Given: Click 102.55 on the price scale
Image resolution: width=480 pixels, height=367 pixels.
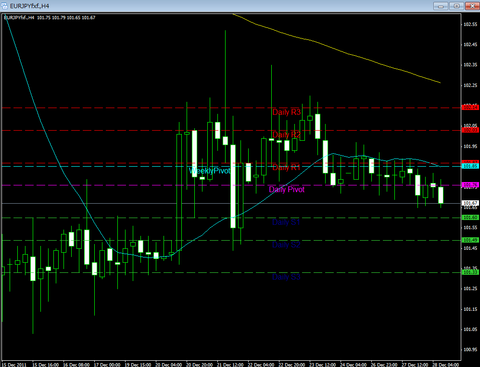Looking at the screenshot, I should [470, 24].
